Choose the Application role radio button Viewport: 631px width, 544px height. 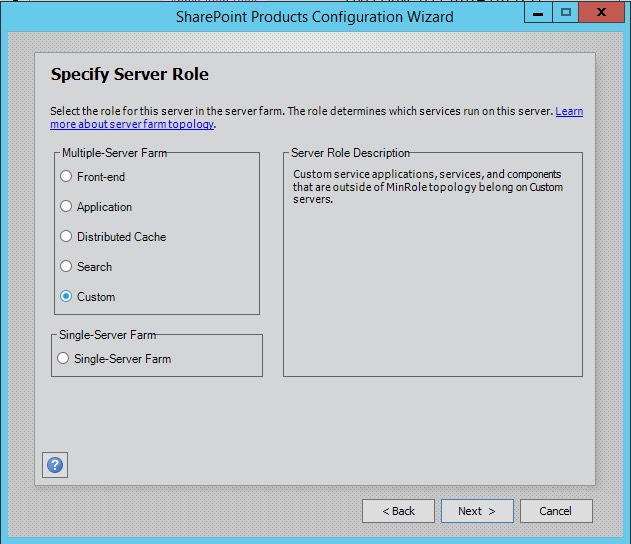coord(66,206)
